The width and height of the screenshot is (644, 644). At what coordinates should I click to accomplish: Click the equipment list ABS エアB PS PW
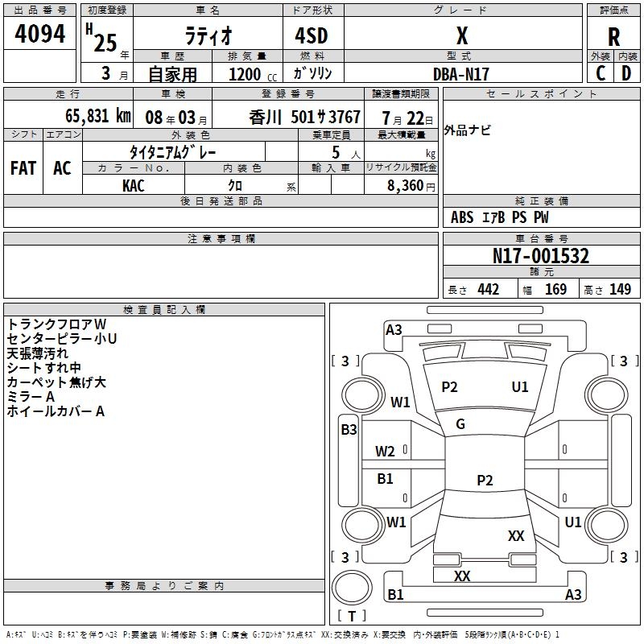point(499,217)
